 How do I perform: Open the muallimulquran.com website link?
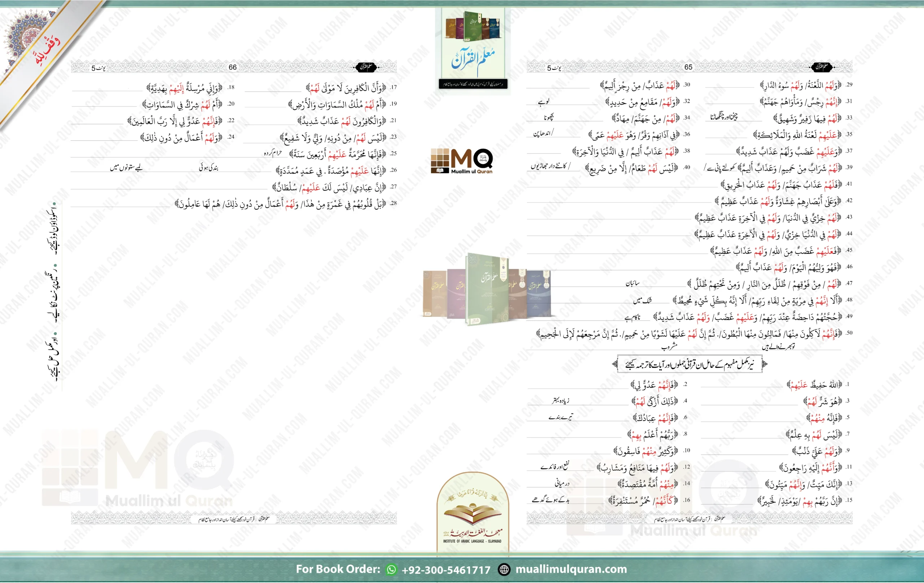571,569
